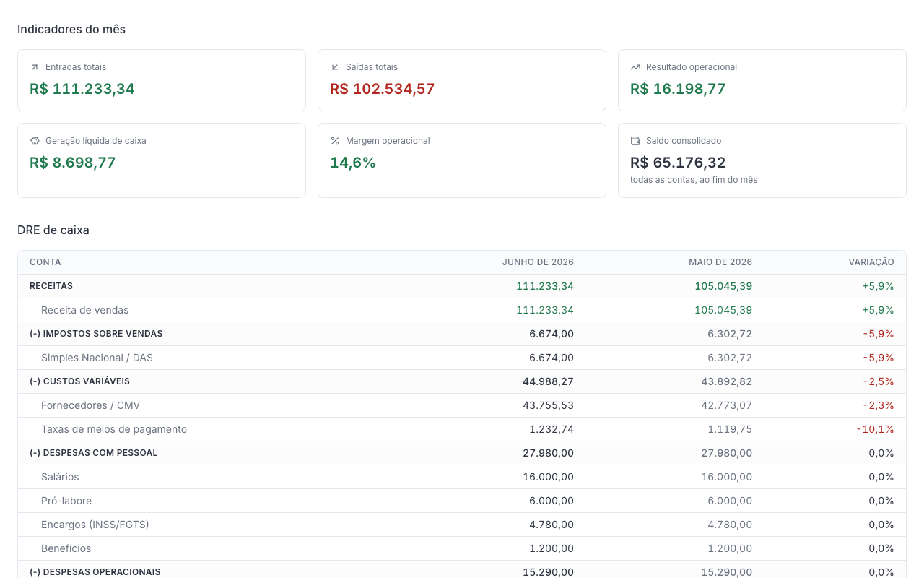Image resolution: width=924 pixels, height=578 pixels.
Task: Click the note 'todas as contas, ao fim do mês'
Action: (694, 180)
